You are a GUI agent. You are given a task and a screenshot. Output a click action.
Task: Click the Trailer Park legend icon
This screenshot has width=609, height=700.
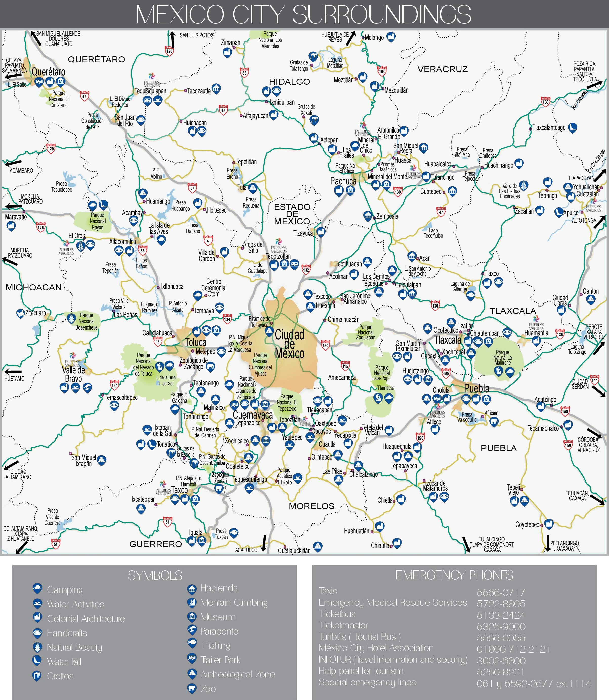192,658
